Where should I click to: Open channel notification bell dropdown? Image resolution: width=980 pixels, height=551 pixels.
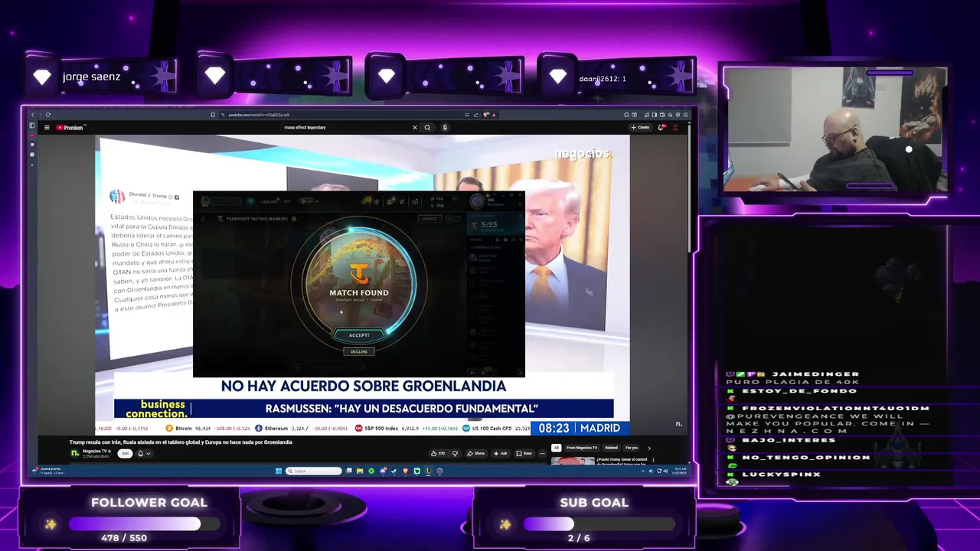pos(143,453)
